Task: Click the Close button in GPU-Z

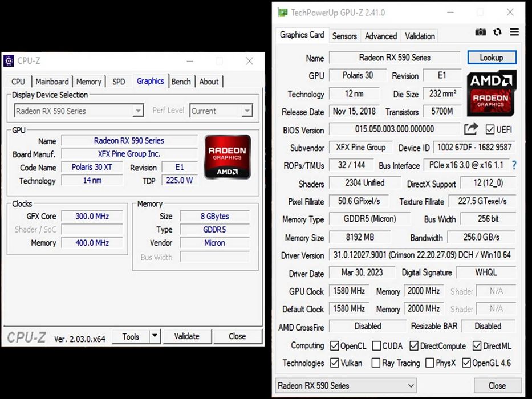Action: click(497, 386)
